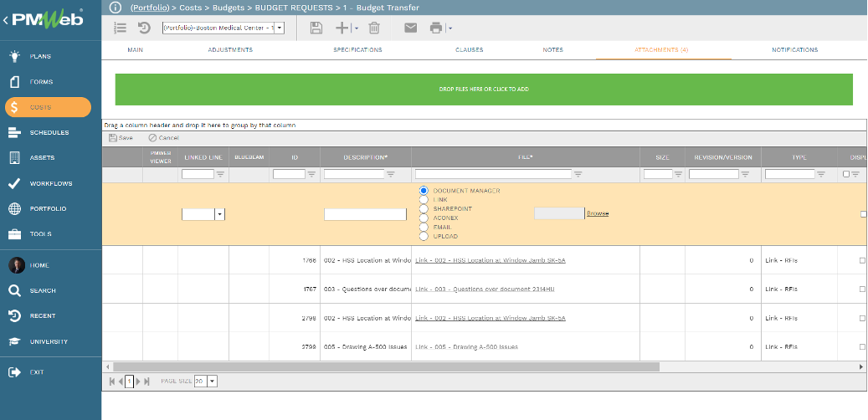Select the Upload radio option

(x=424, y=236)
